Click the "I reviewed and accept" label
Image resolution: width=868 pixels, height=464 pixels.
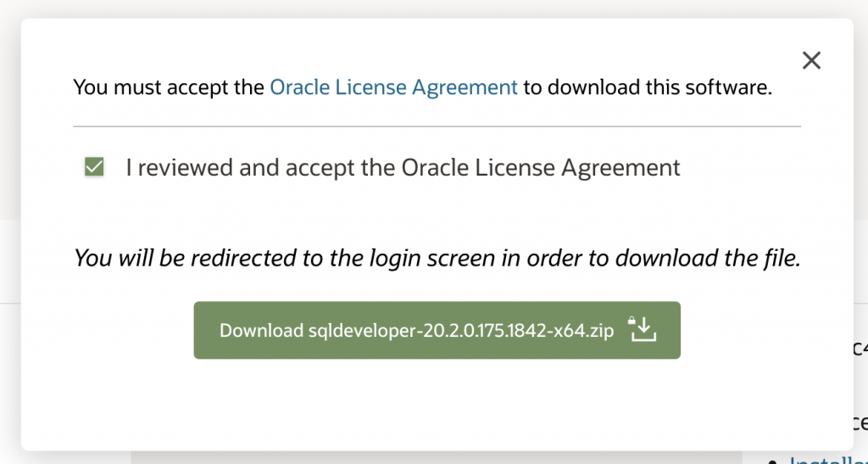[x=242, y=167]
